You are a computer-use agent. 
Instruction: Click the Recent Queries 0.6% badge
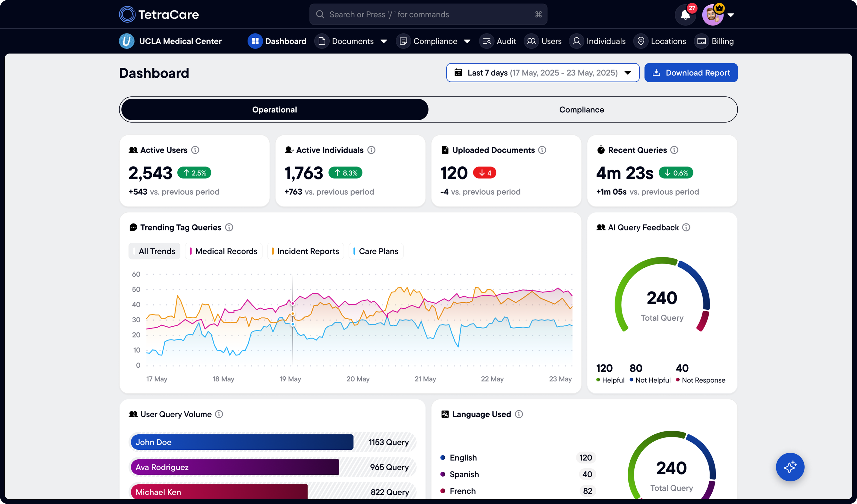tap(676, 173)
